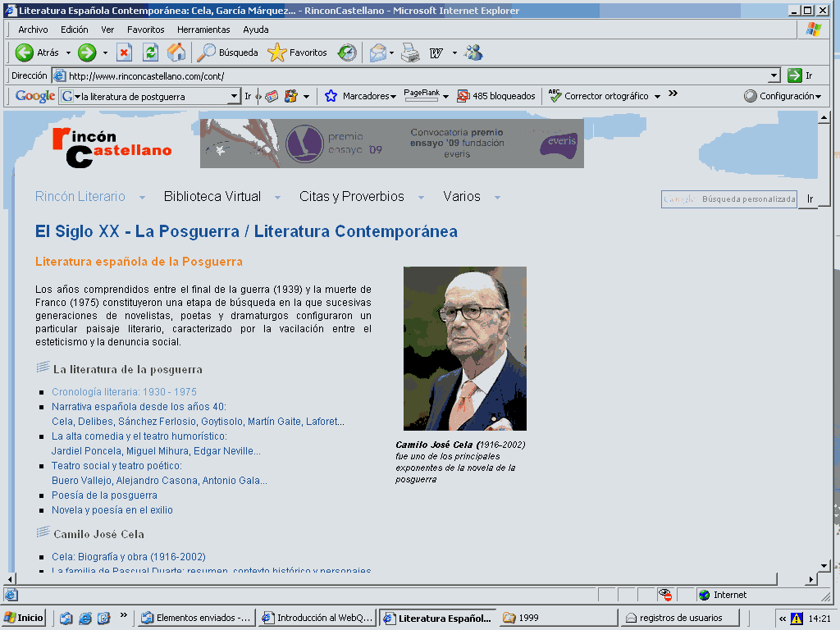
Task: Click the vertical scrollbar down arrow
Action: click(x=824, y=566)
